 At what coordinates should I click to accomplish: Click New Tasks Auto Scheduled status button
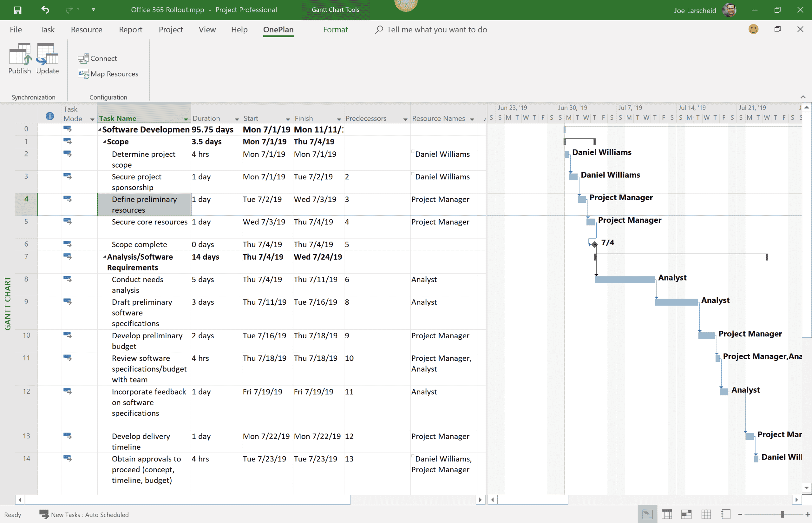pos(84,514)
